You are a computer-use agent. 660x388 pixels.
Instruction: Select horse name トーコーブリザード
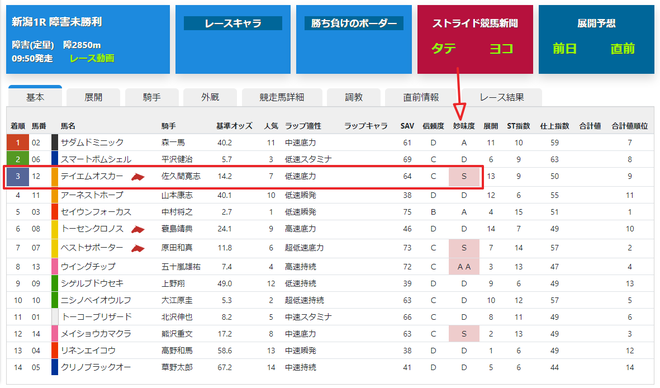(96, 317)
